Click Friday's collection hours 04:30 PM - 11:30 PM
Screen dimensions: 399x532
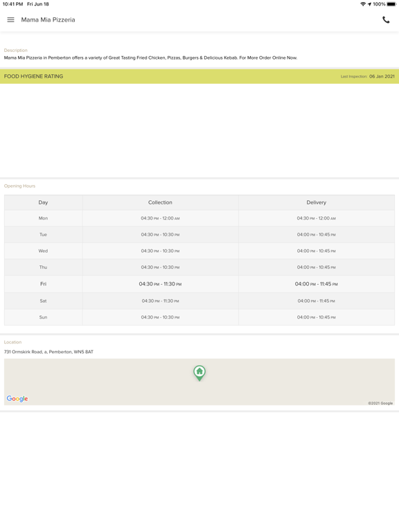pyautogui.click(x=160, y=284)
